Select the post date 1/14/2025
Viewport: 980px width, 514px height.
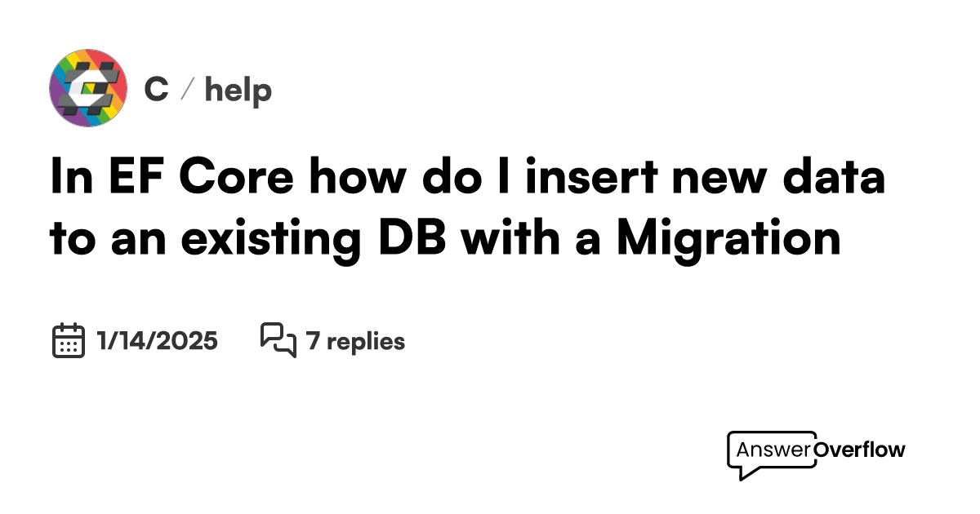[x=157, y=341]
